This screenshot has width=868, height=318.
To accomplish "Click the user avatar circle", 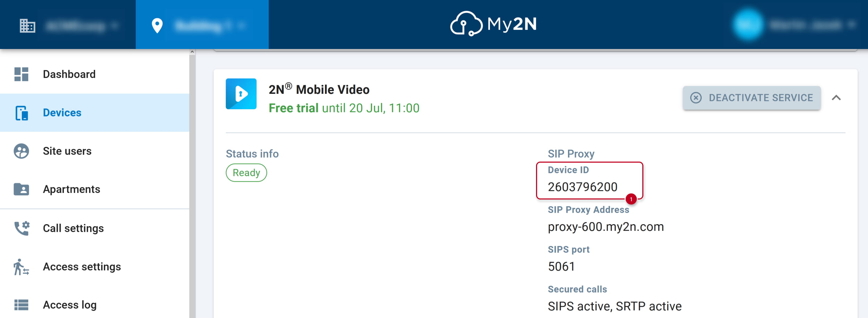I will [x=748, y=25].
